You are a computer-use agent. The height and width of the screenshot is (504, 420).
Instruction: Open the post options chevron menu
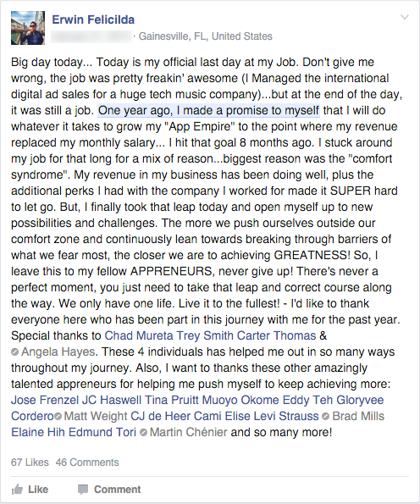coord(405,17)
